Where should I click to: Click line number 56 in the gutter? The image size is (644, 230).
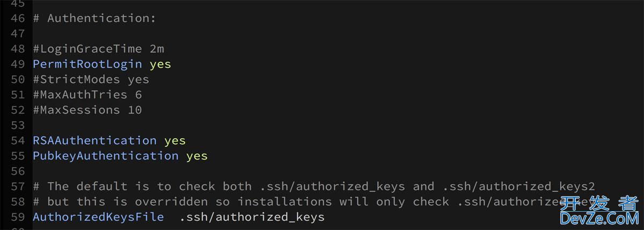click(18, 171)
